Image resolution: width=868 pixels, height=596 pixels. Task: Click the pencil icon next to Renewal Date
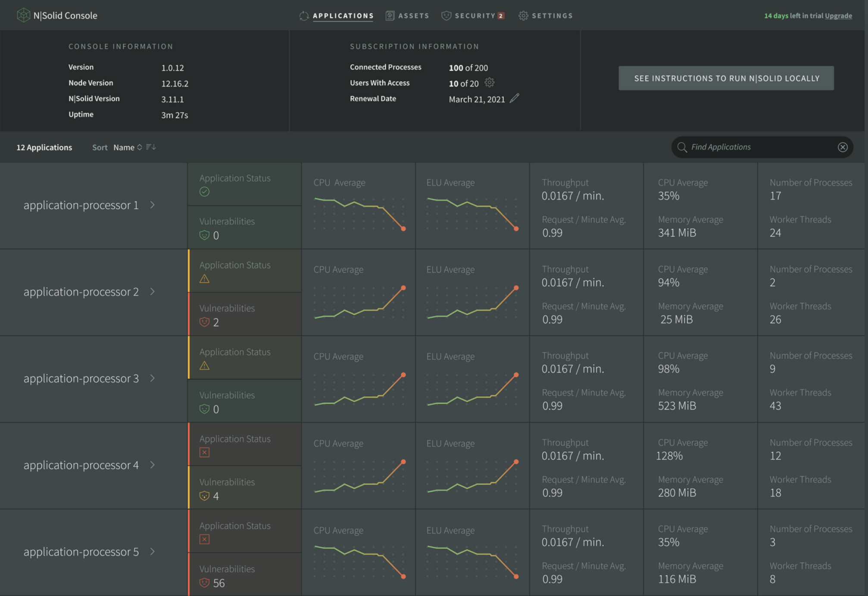(514, 99)
